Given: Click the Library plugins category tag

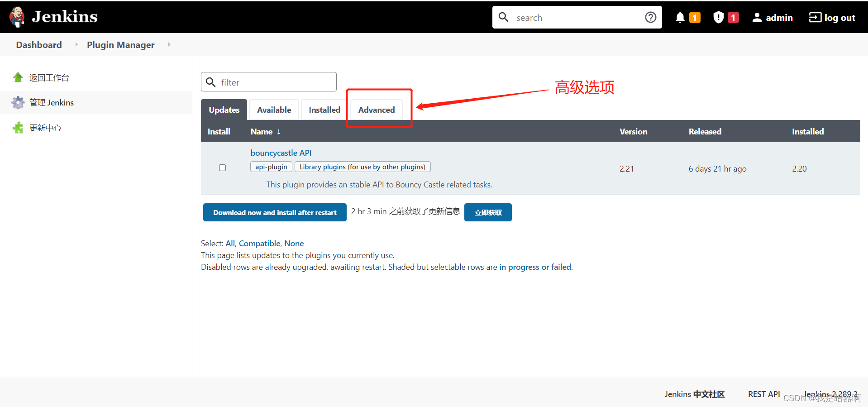Looking at the screenshot, I should (362, 167).
